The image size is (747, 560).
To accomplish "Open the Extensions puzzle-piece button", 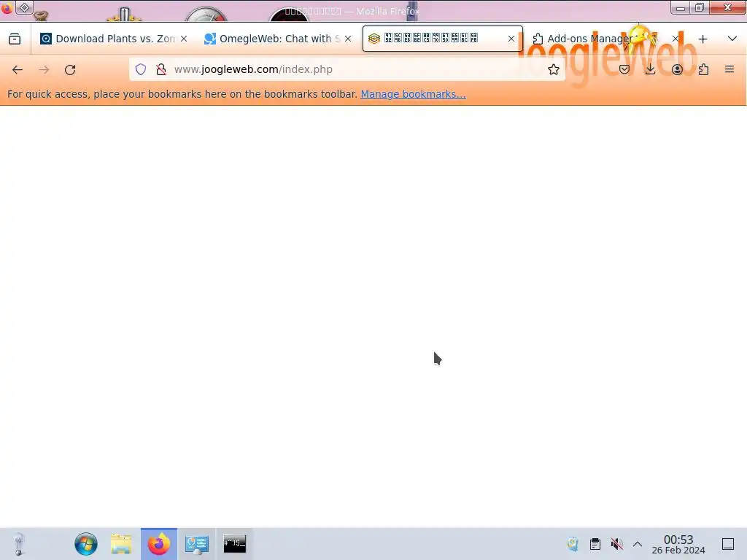I will click(x=703, y=69).
